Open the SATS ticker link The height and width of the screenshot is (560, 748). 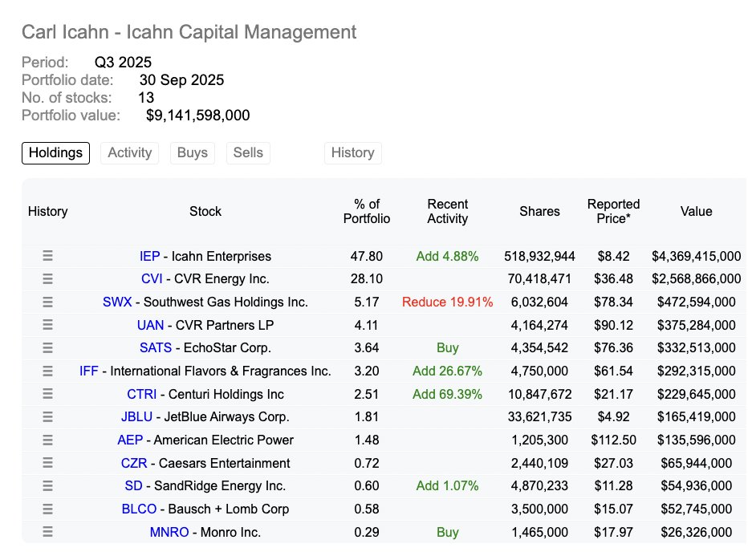coord(156,347)
